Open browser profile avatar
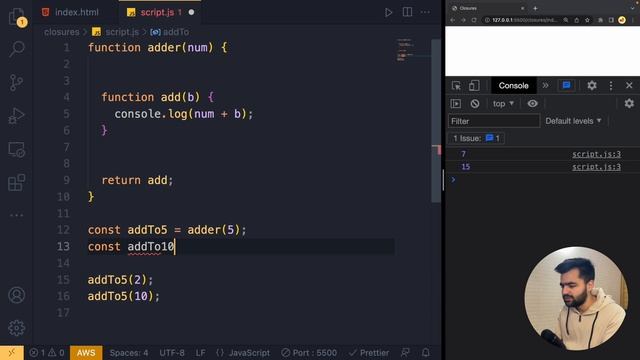Image resolution: width=640 pixels, height=360 pixels. click(x=622, y=20)
